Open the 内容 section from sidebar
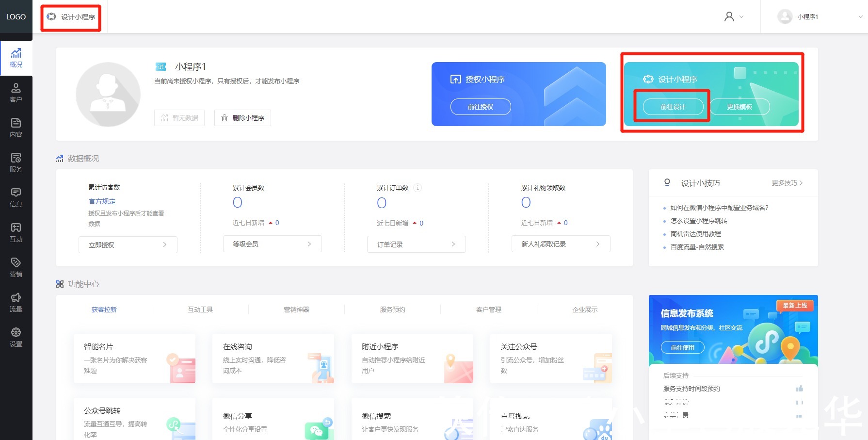Viewport: 868px width, 440px height. coord(16,127)
